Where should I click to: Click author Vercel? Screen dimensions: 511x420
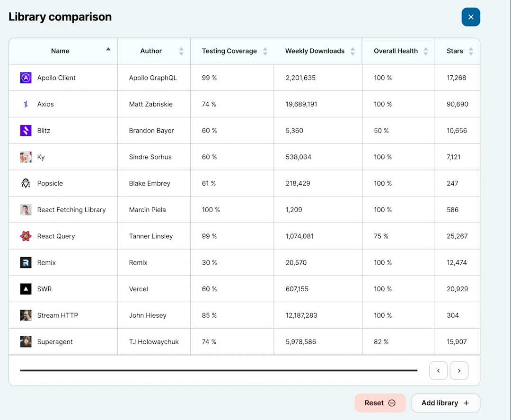[139, 289]
